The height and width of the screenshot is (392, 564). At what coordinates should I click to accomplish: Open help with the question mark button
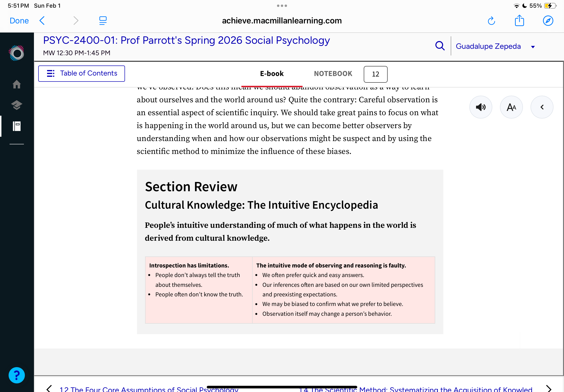16,375
